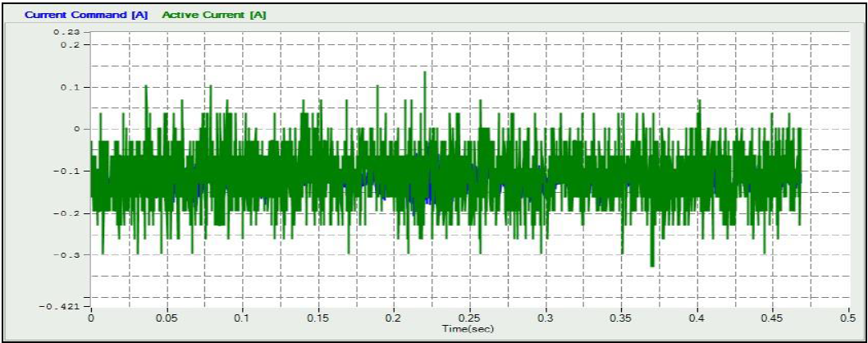This screenshot has width=868, height=343.
Task: Click the lowest green trough near 0.37 sec
Action: point(652,264)
